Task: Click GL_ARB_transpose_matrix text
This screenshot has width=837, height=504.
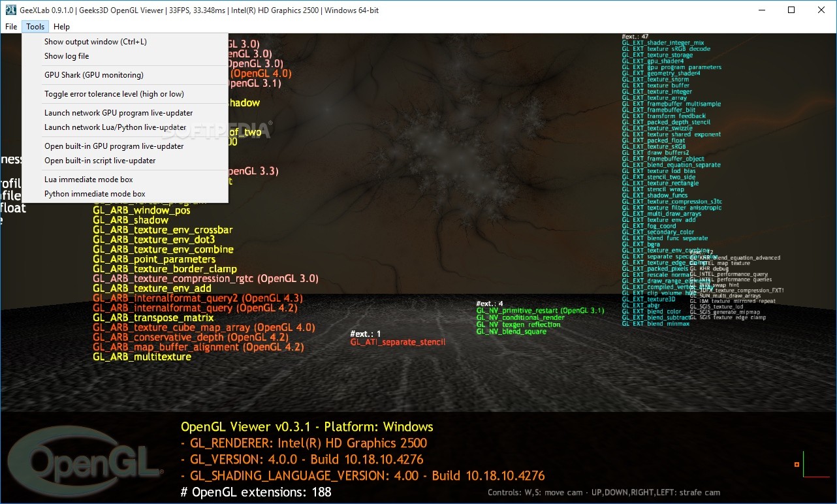Action: pos(153,318)
